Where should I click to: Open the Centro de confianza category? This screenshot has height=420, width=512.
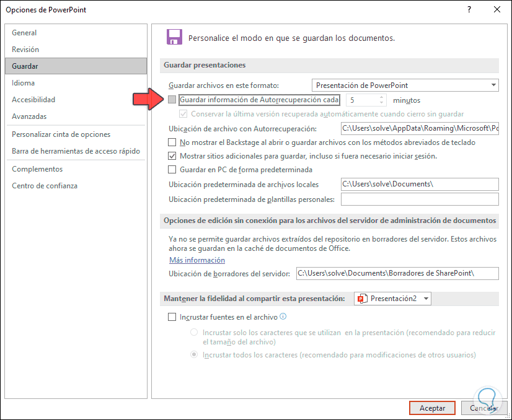pos(76,186)
